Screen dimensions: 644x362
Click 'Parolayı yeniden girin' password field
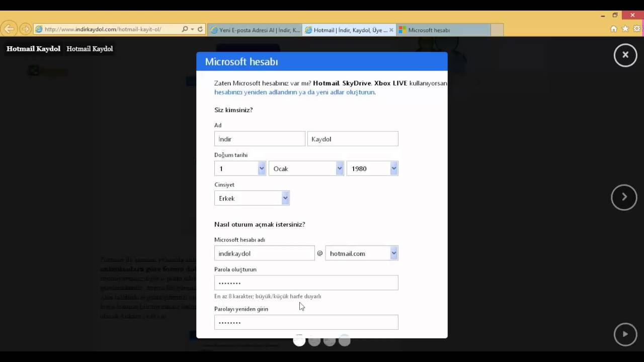point(306,322)
